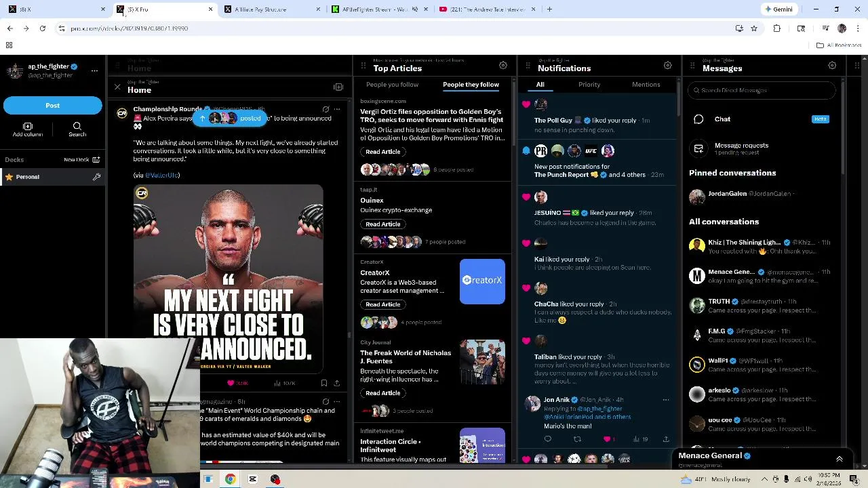Open pinned conversation with JordanGalen
Viewport: 868px width, 488px height.
point(761,196)
